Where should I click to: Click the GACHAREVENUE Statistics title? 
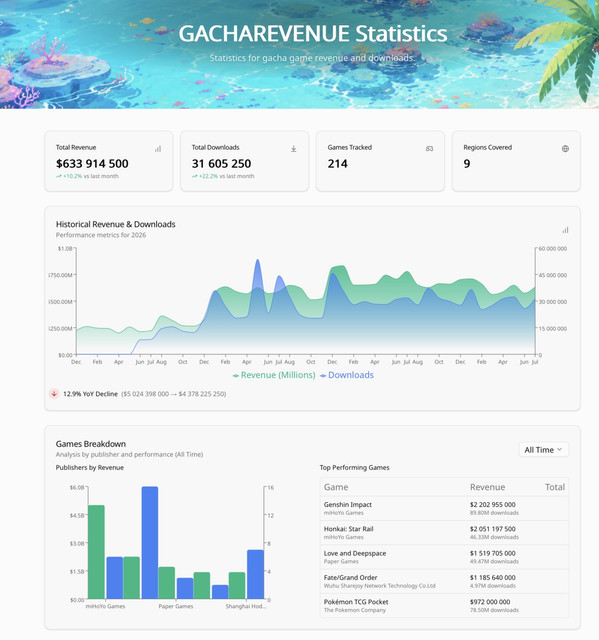pos(313,33)
